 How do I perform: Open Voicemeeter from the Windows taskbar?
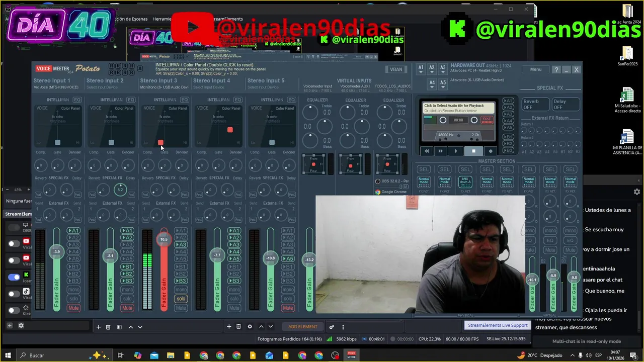click(352, 355)
